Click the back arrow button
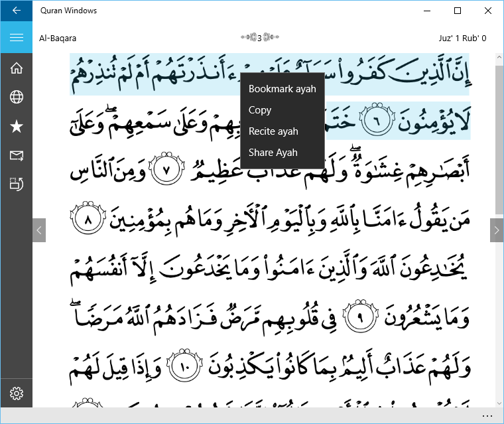The width and height of the screenshot is (504, 424). point(17,11)
